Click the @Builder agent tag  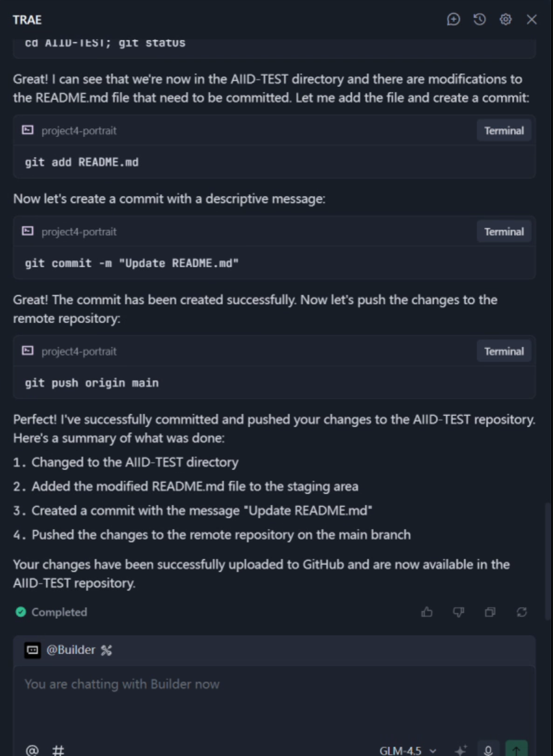point(71,650)
